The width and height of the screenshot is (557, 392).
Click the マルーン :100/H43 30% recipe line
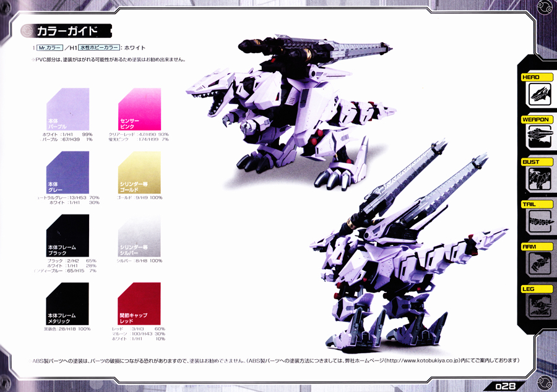139,334
